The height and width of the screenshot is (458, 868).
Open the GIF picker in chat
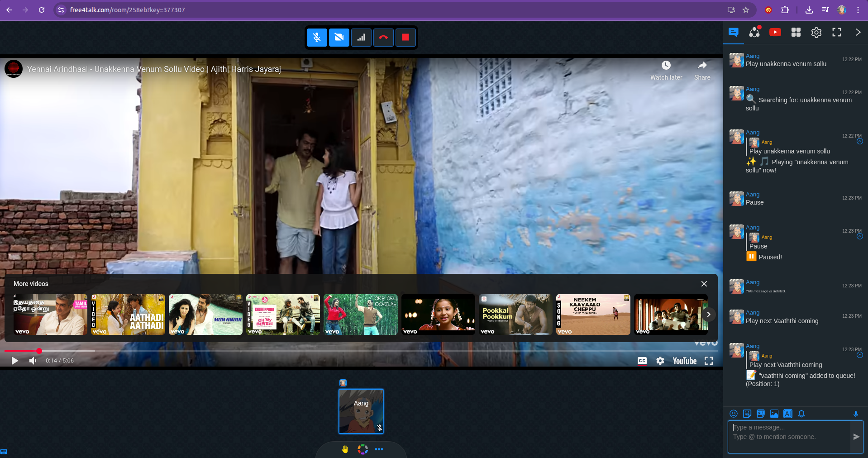(x=761, y=414)
